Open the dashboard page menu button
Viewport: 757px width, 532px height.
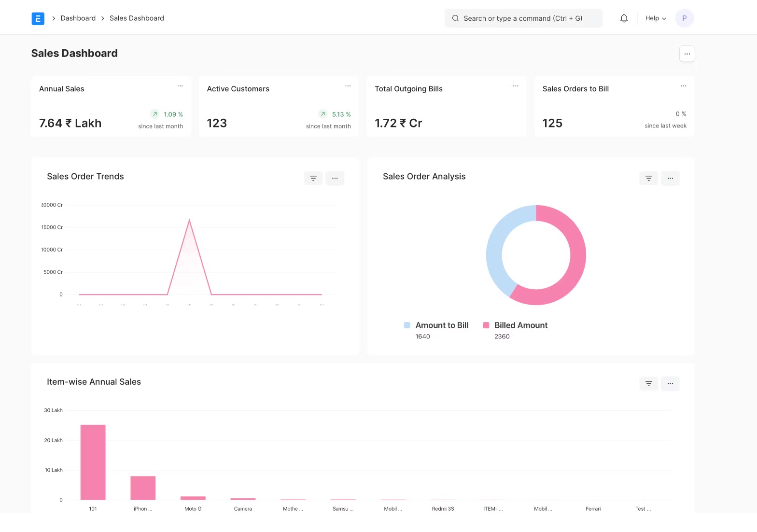[x=687, y=54]
